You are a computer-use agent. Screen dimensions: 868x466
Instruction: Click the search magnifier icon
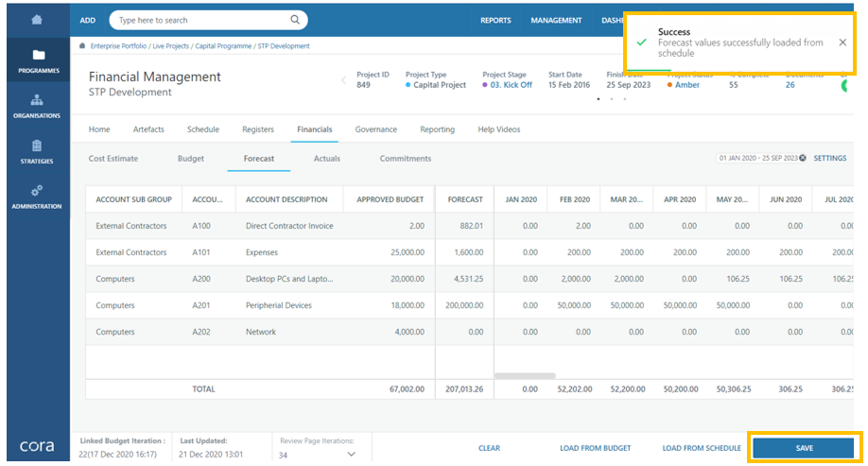295,20
